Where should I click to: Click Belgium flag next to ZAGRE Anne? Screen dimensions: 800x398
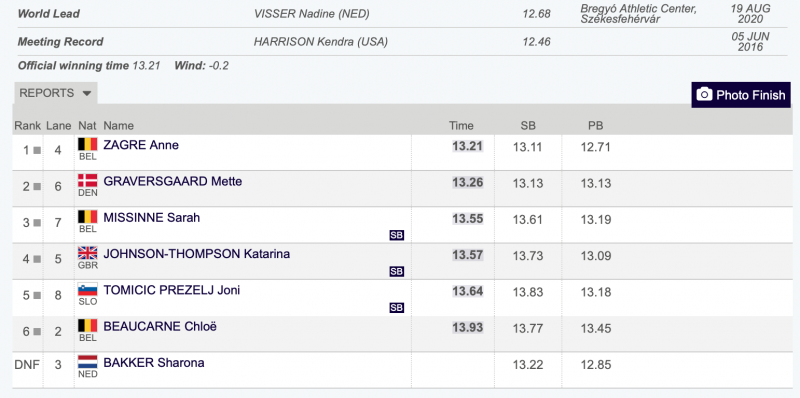(87, 144)
